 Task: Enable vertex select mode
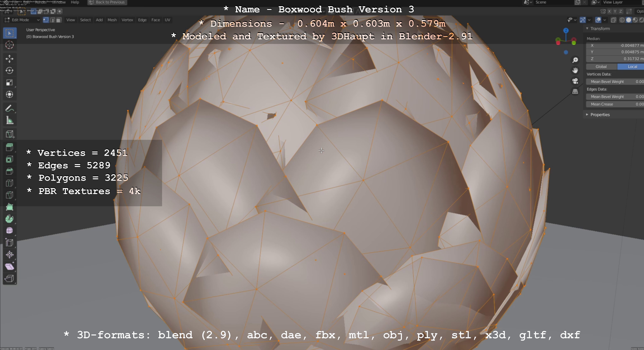tap(46, 20)
